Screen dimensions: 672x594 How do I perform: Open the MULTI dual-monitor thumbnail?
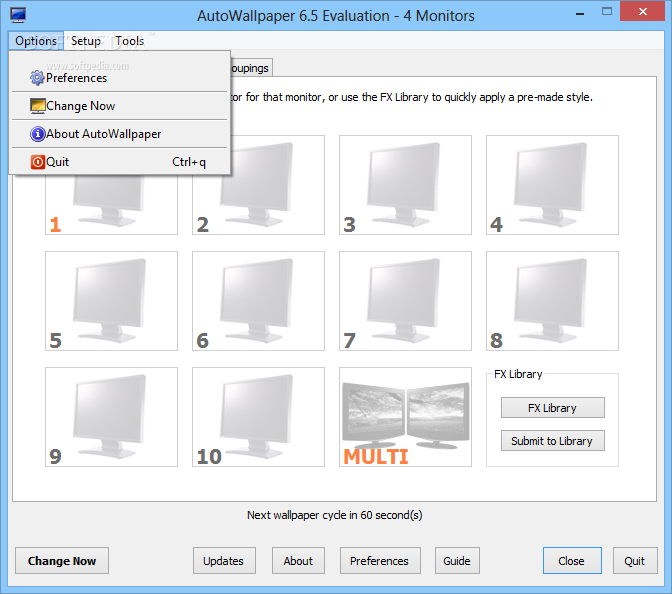tap(405, 417)
